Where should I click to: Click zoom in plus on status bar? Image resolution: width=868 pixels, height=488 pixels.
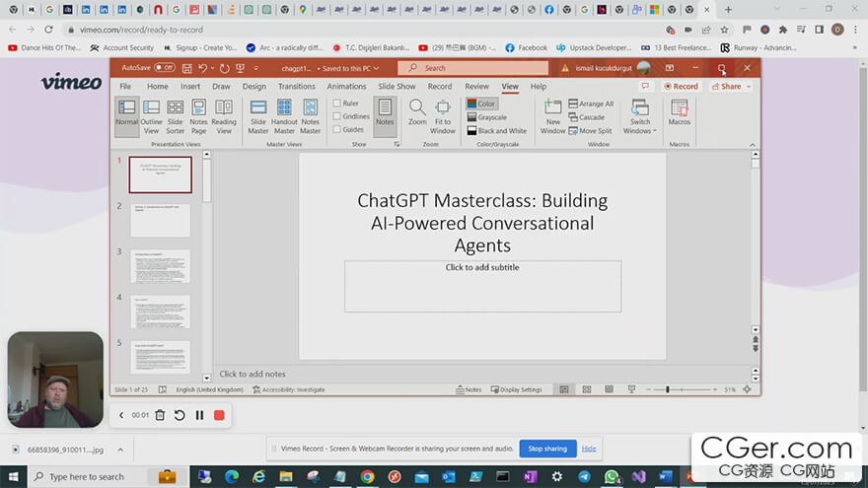click(x=715, y=389)
